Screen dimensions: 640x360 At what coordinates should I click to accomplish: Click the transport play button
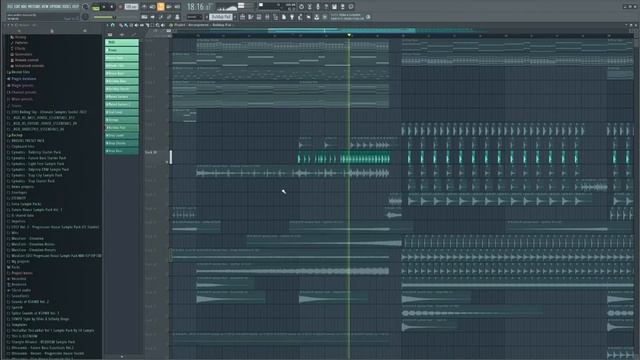[104, 7]
